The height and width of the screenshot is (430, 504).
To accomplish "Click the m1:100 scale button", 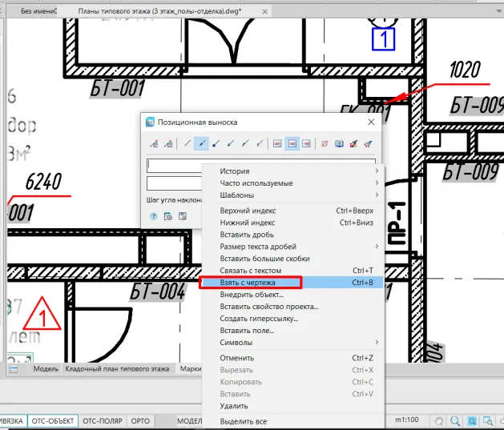I will point(409,420).
